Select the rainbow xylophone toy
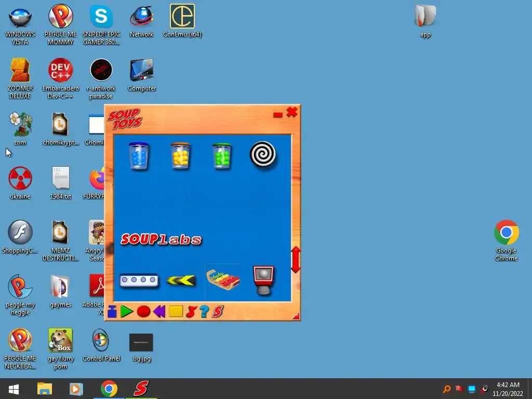 tap(223, 280)
